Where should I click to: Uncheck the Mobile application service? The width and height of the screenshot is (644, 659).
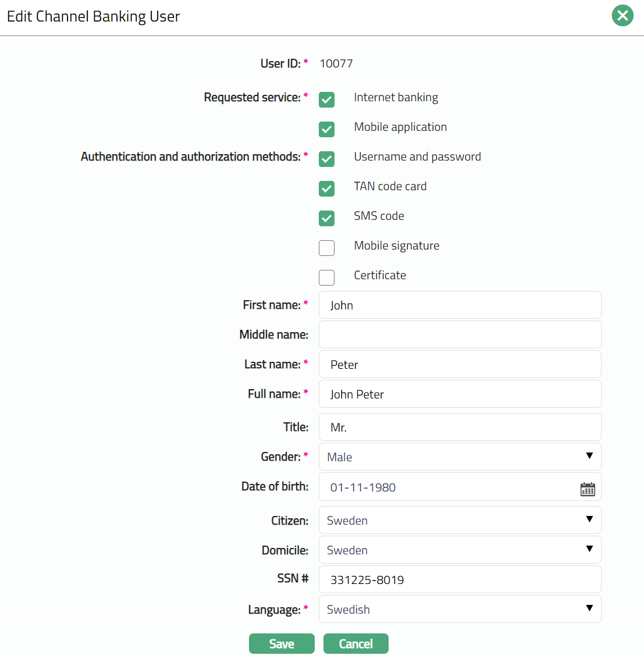pos(326,129)
